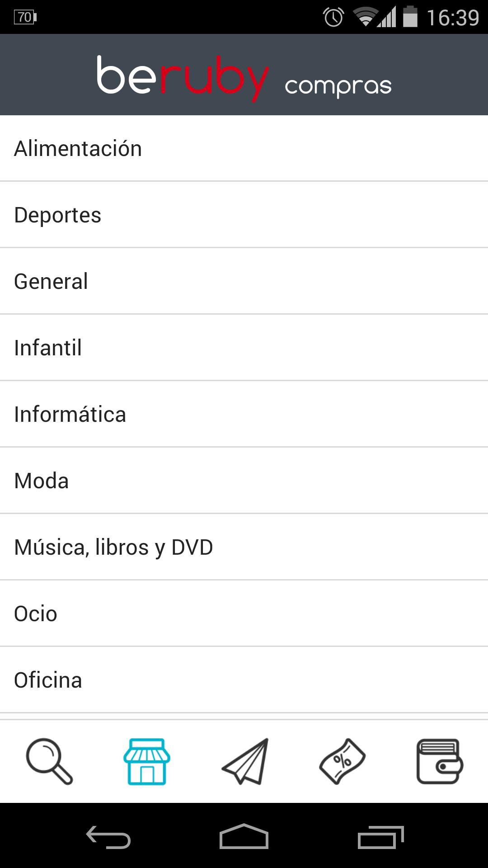488x868 pixels.
Task: Open the store shop icon tab
Action: coord(147,761)
